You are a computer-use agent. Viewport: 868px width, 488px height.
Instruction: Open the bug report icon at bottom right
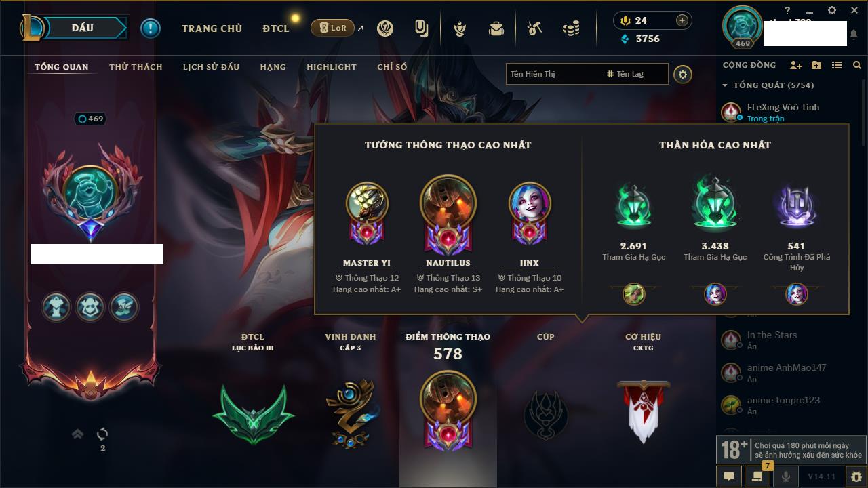pyautogui.click(x=856, y=476)
